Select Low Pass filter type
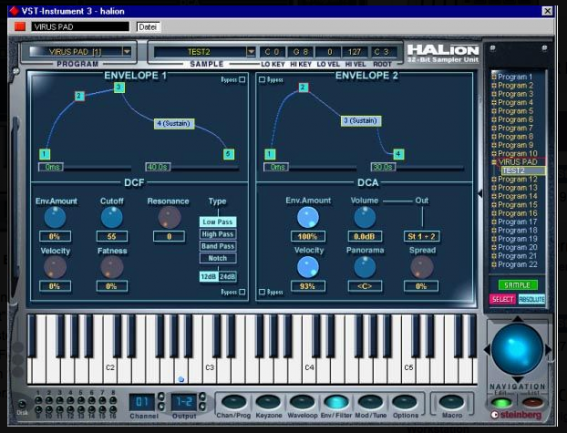567x433 pixels. pos(218,222)
